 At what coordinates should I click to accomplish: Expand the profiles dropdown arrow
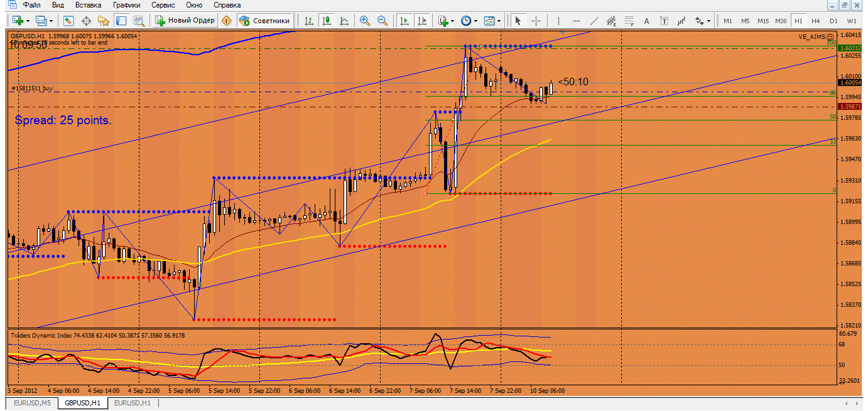point(52,21)
